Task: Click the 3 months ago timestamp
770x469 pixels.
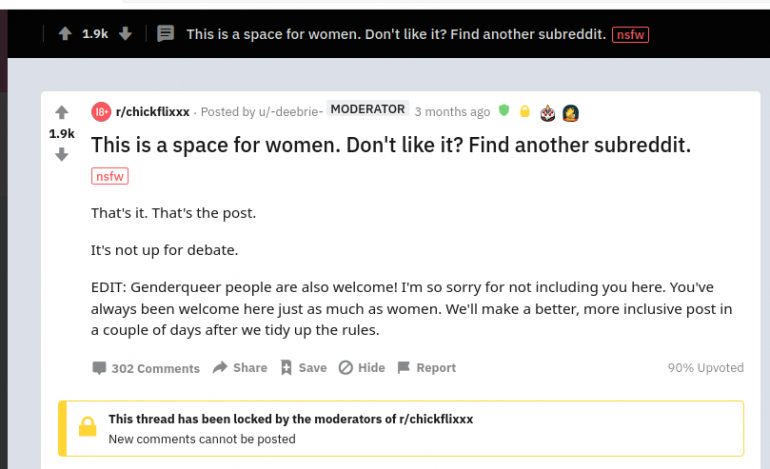Action: pos(452,112)
